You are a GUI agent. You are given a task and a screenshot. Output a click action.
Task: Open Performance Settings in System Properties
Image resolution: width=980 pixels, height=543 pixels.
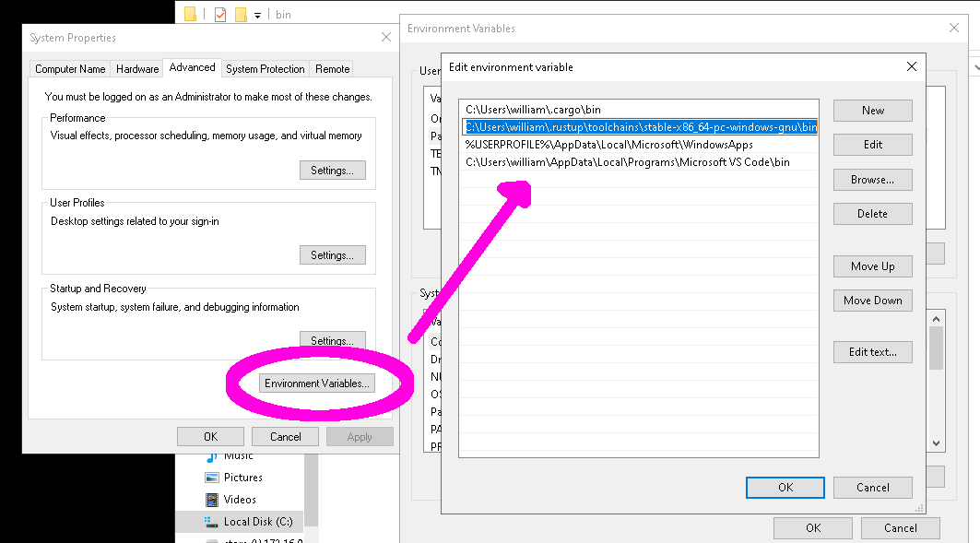(x=332, y=171)
